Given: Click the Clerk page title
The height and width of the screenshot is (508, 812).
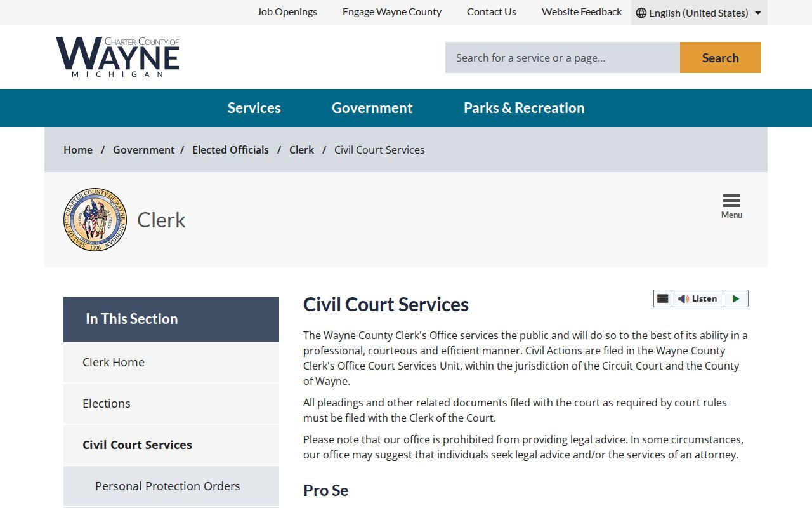Looking at the screenshot, I should pos(161,220).
